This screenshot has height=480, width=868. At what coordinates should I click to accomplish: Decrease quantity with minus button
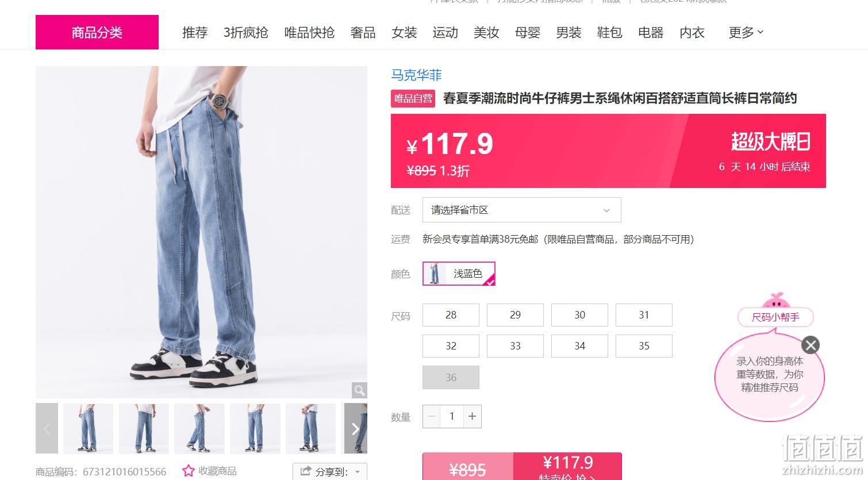pos(432,416)
